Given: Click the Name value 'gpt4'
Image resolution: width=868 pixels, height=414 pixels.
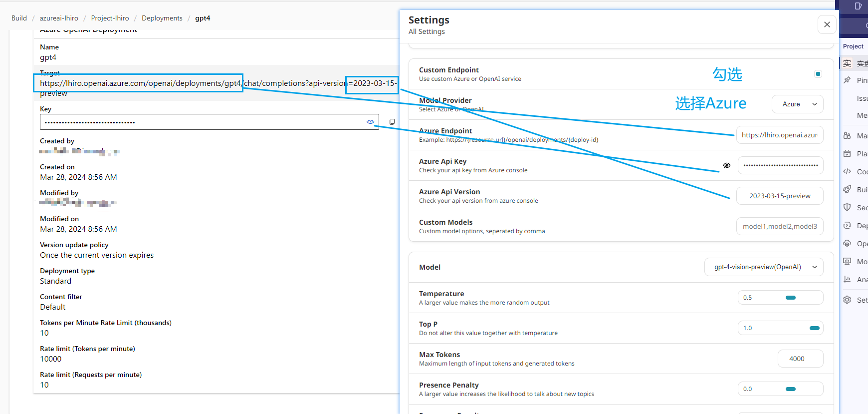Looking at the screenshot, I should point(48,57).
